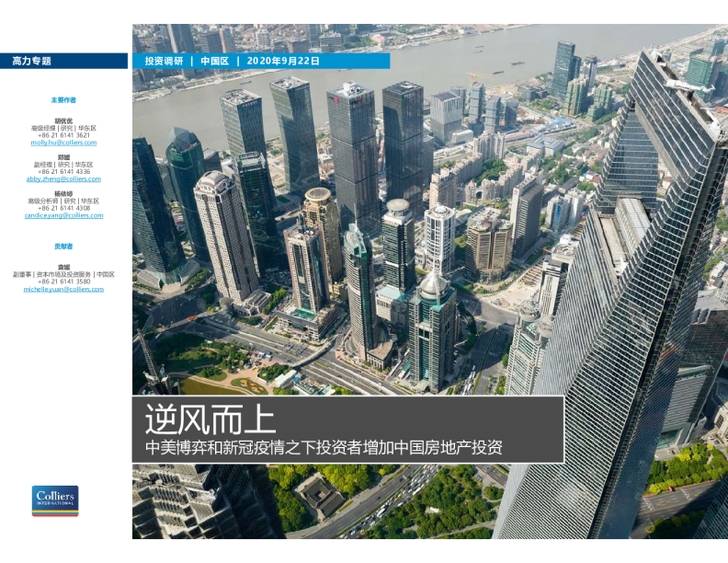Image resolution: width=728 pixels, height=563 pixels.
Task: Open abby.zheng@colliers.com email link
Action: click(x=63, y=178)
